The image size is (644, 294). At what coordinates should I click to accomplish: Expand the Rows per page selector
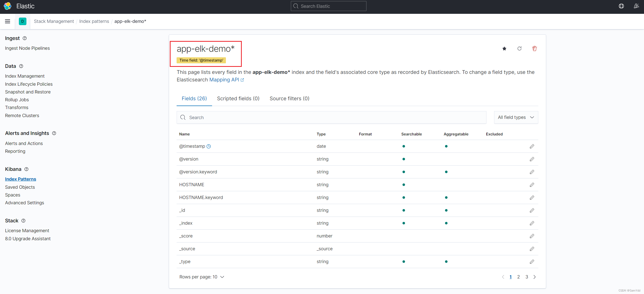click(x=202, y=277)
